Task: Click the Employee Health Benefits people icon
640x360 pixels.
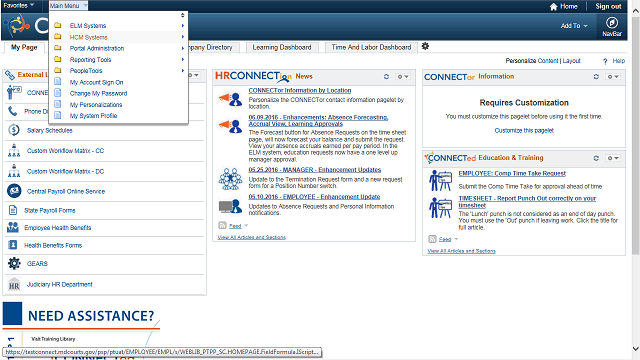Action: click(13, 227)
